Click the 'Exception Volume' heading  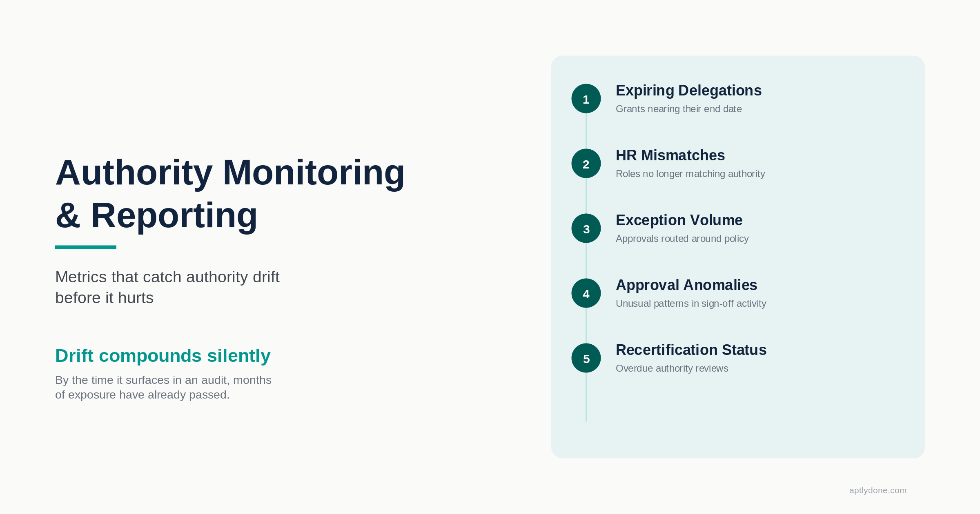[679, 220]
